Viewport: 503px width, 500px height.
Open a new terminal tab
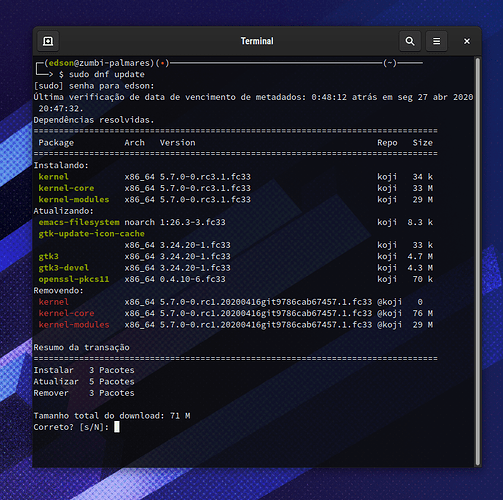(48, 41)
